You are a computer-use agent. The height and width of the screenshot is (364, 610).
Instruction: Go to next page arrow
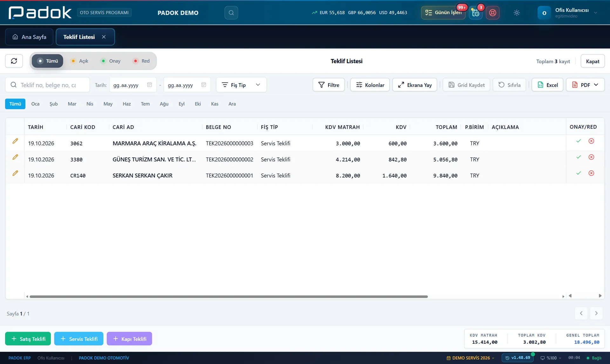(x=596, y=314)
